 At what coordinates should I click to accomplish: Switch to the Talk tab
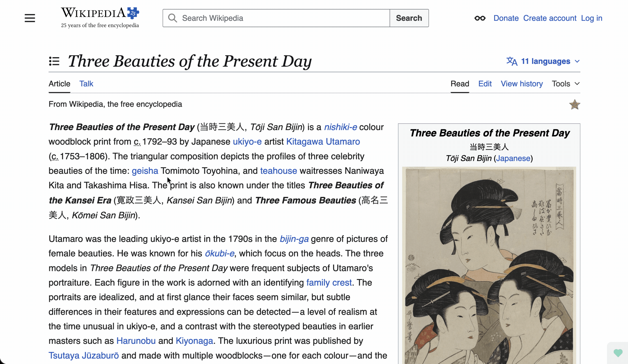click(86, 84)
